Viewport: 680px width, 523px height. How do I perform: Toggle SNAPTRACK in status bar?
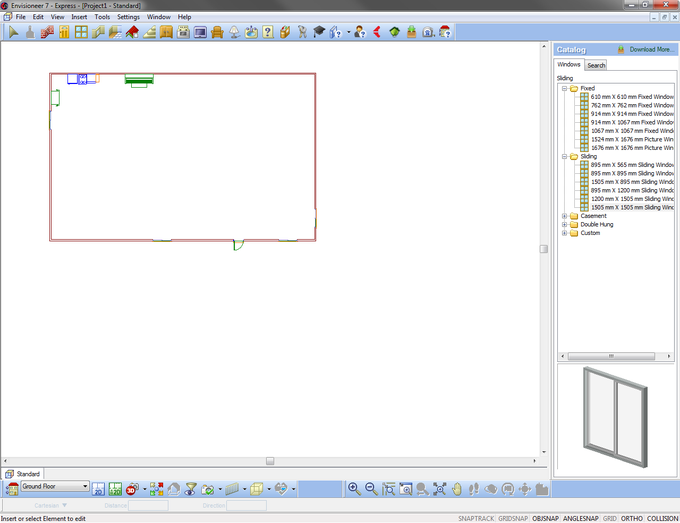pyautogui.click(x=476, y=518)
